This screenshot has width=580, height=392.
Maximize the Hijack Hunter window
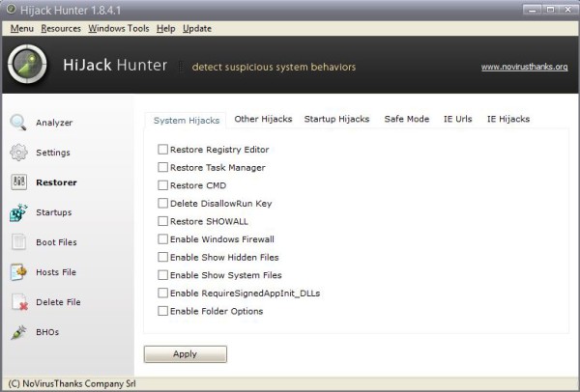pos(550,10)
